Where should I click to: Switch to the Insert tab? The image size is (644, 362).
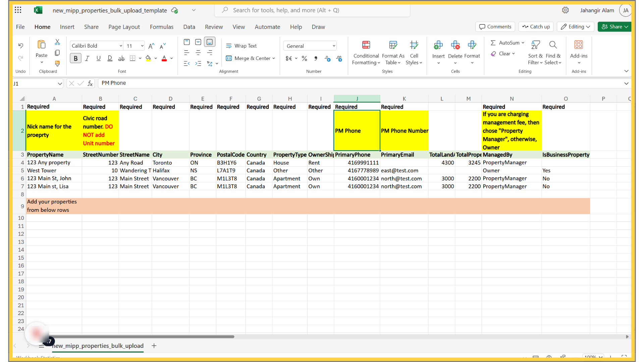point(67,27)
